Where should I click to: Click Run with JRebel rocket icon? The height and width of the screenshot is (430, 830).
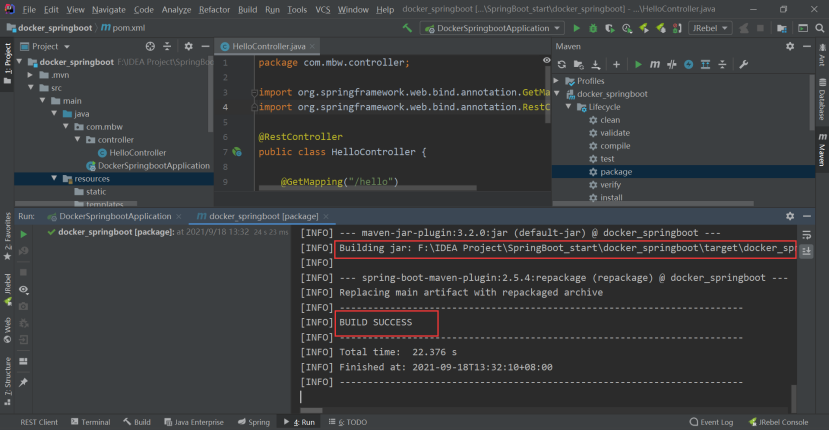pos(644,28)
